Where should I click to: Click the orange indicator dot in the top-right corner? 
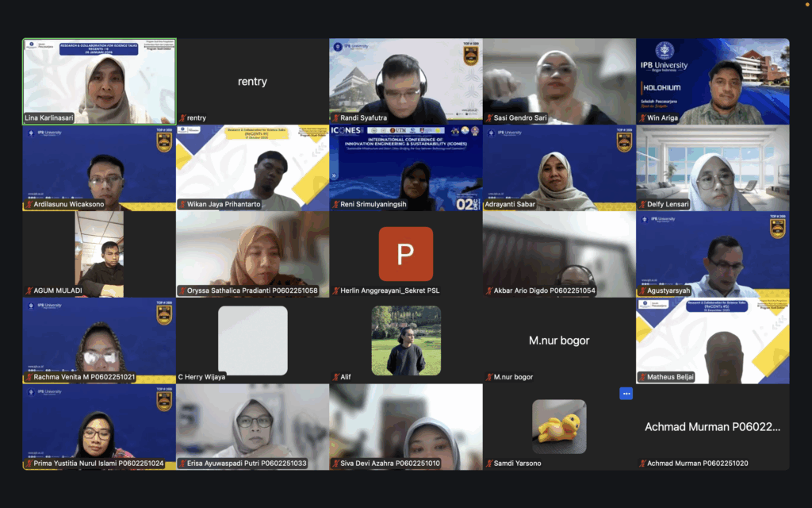click(x=806, y=5)
